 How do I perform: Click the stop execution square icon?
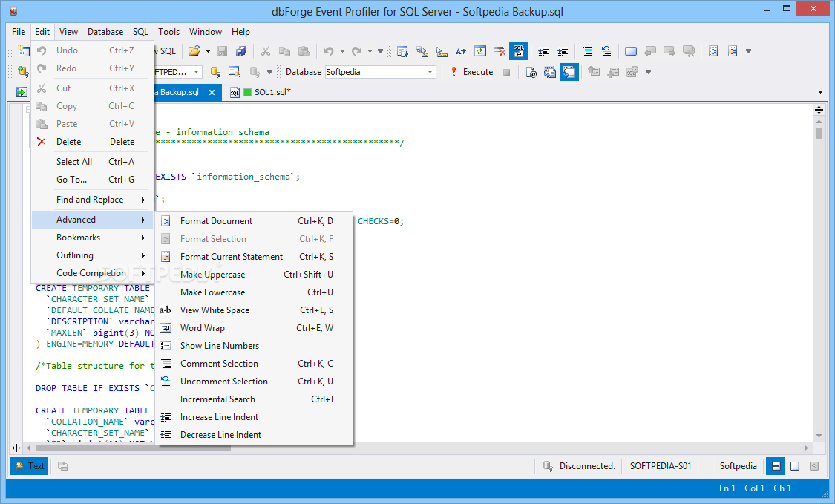506,72
